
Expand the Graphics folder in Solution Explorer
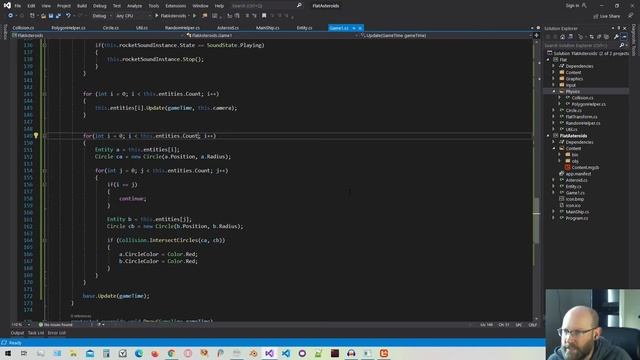(554, 79)
